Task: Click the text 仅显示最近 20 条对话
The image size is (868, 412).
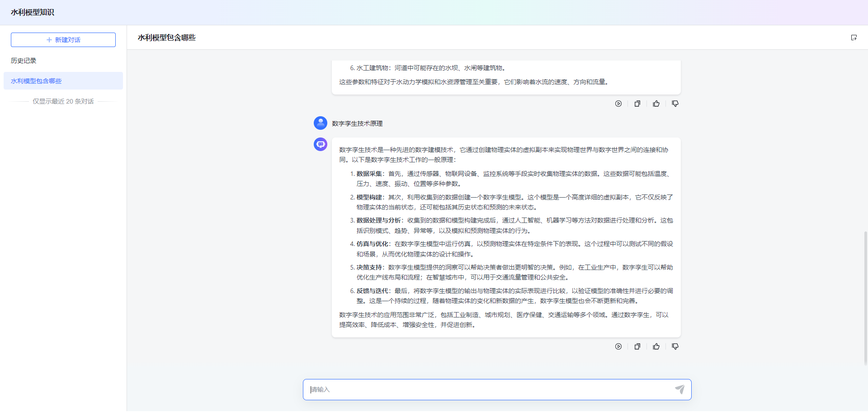Action: (63, 101)
